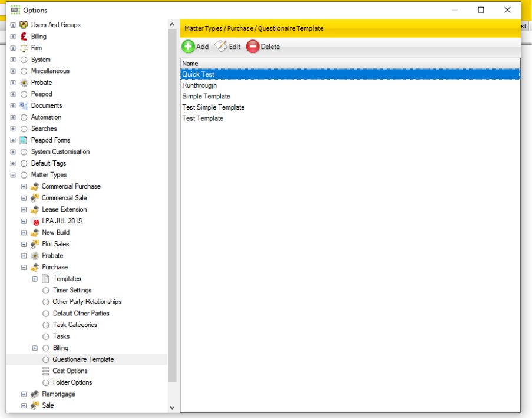Viewport: 532px width, 419px height.
Task: Select Peapod in options tree
Action: [41, 94]
